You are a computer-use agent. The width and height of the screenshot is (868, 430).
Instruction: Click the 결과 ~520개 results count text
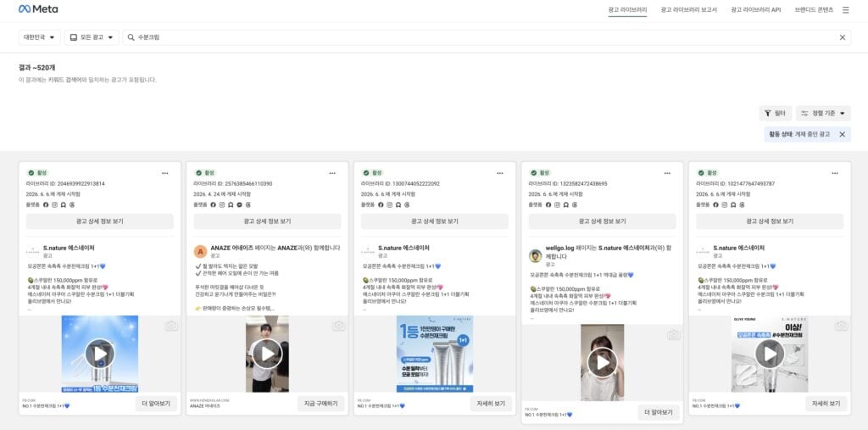point(36,68)
